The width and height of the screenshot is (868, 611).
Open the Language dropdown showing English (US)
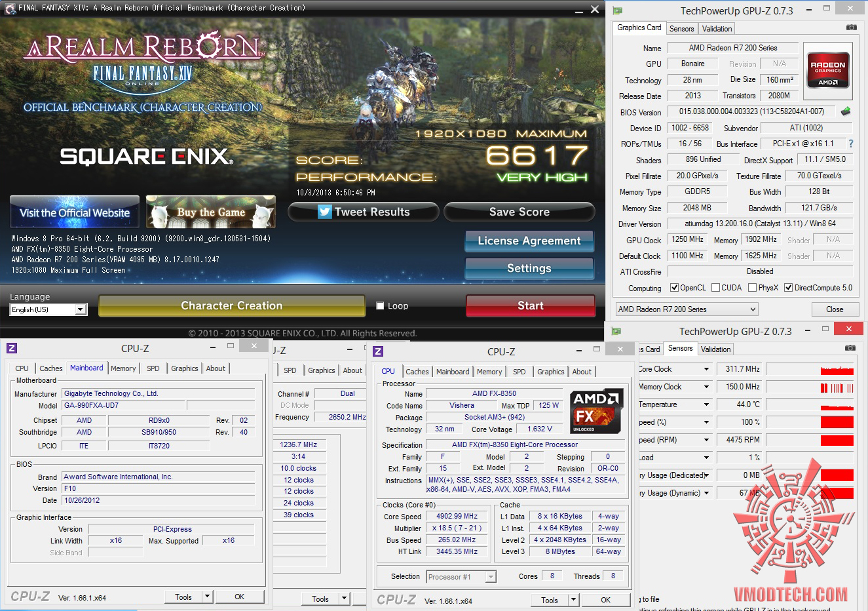click(x=81, y=309)
